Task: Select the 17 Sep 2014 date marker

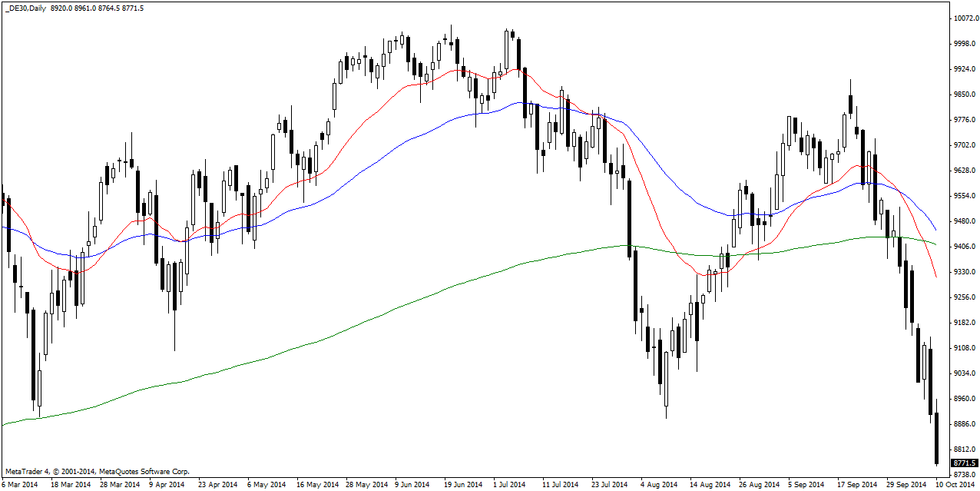Action: pyautogui.click(x=856, y=485)
